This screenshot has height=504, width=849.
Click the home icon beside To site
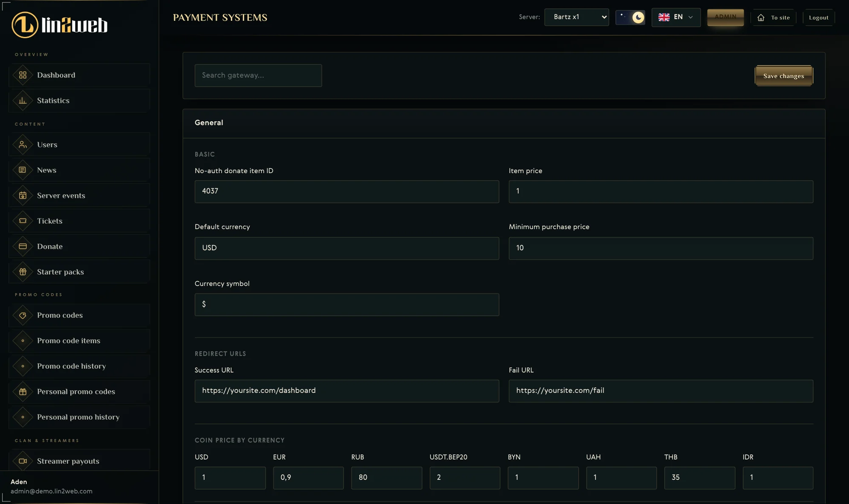(x=761, y=18)
